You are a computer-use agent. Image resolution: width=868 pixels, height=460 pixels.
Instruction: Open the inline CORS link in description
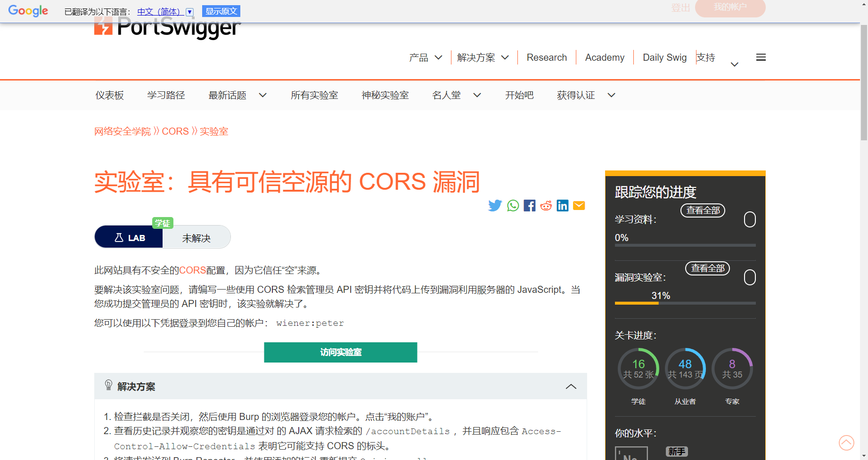click(x=192, y=270)
